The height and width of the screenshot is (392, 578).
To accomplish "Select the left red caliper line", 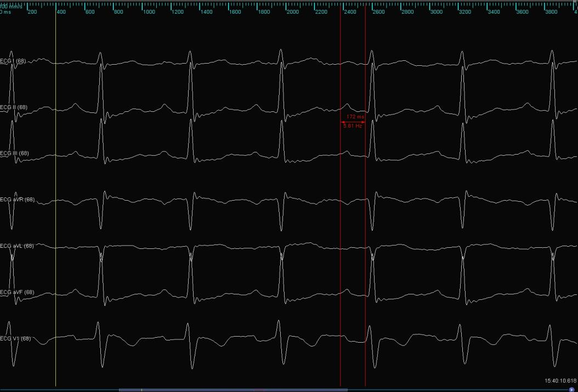I will 341,219.
